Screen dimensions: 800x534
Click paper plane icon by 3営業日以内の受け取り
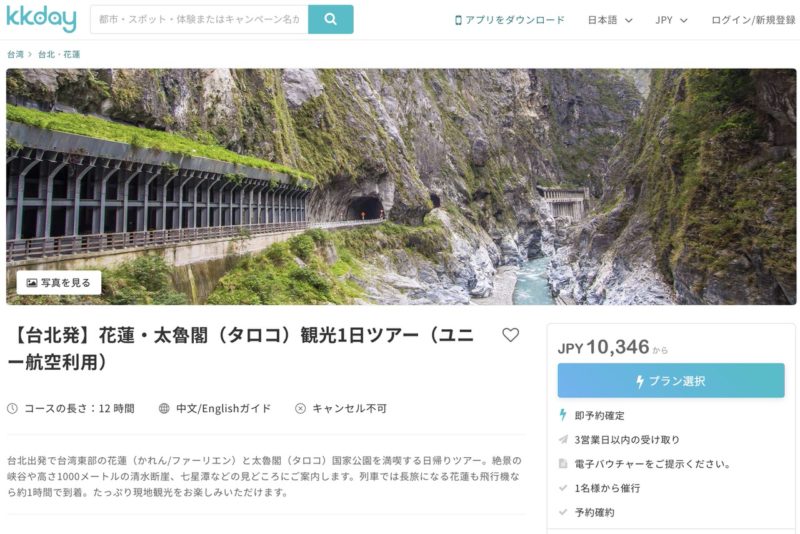coord(563,439)
